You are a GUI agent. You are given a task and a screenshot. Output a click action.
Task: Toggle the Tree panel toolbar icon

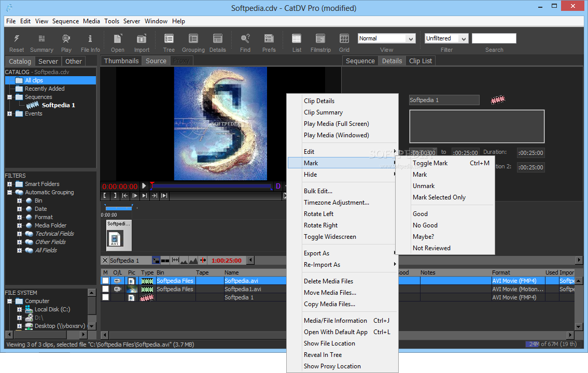click(x=169, y=38)
